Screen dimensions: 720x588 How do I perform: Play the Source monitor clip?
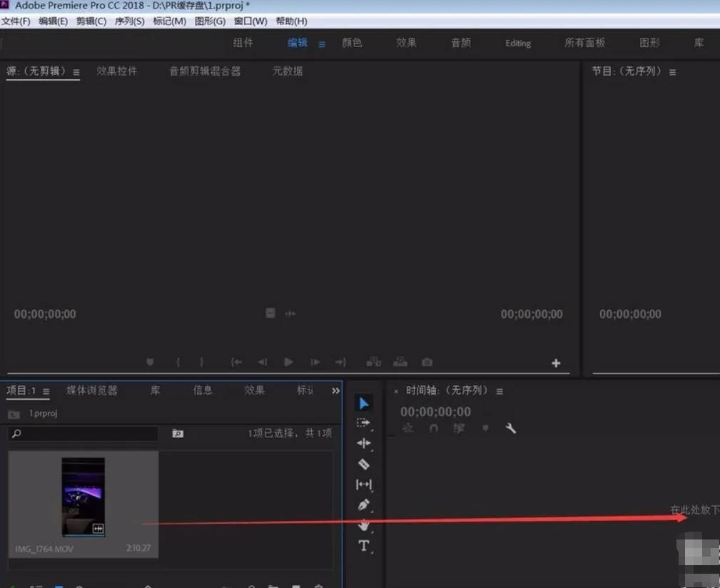coord(288,363)
